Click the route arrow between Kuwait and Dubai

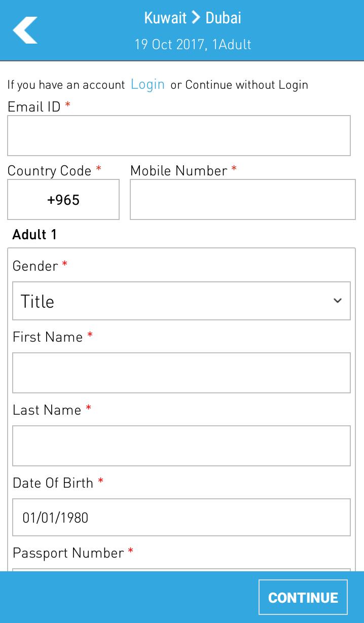tap(196, 18)
